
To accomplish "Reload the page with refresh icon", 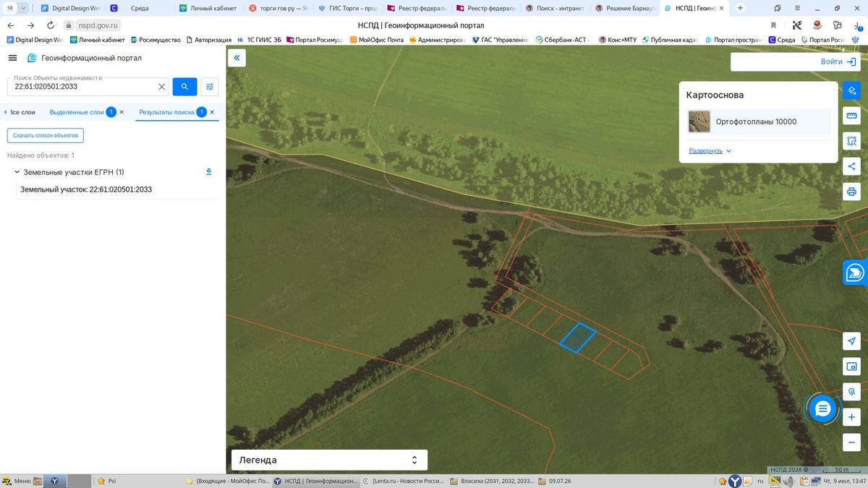I will tap(50, 25).
